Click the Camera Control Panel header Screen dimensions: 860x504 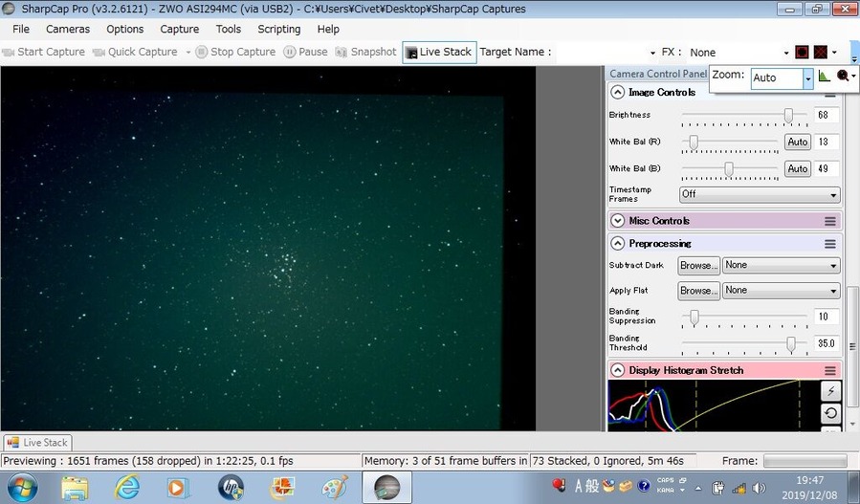[658, 74]
